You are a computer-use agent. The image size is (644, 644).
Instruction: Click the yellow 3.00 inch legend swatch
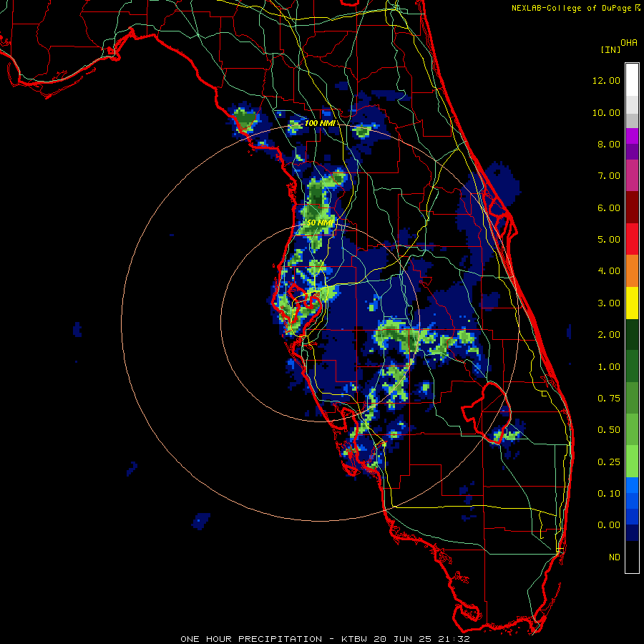[632, 303]
